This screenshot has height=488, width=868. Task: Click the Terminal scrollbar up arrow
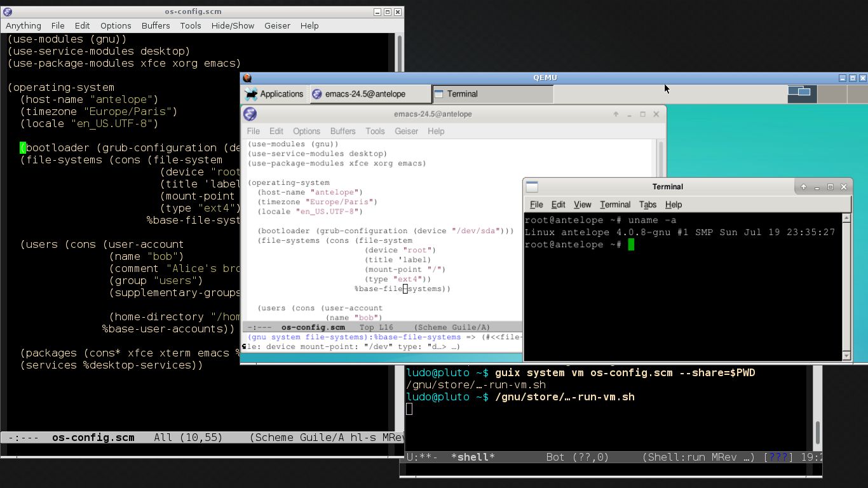pyautogui.click(x=846, y=218)
